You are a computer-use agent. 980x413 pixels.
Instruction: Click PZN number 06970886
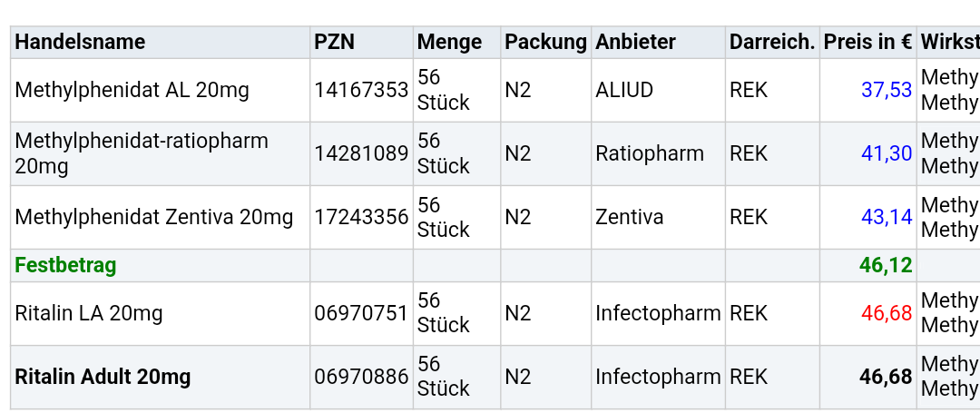pos(361,377)
